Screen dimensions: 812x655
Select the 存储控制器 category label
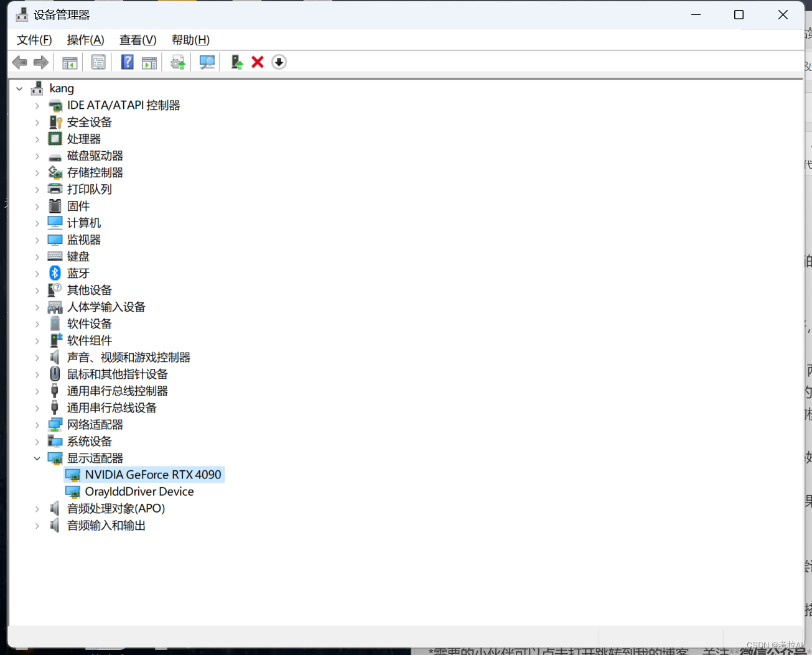click(x=95, y=172)
